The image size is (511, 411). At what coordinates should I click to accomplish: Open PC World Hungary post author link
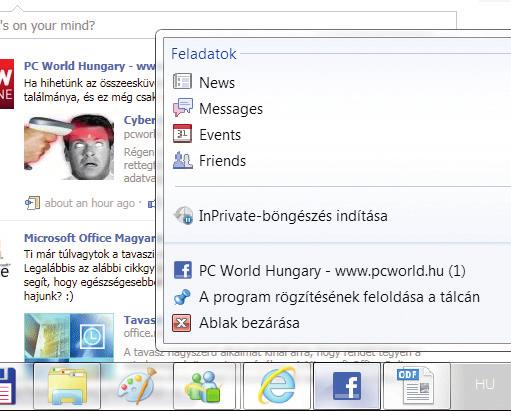click(x=90, y=66)
